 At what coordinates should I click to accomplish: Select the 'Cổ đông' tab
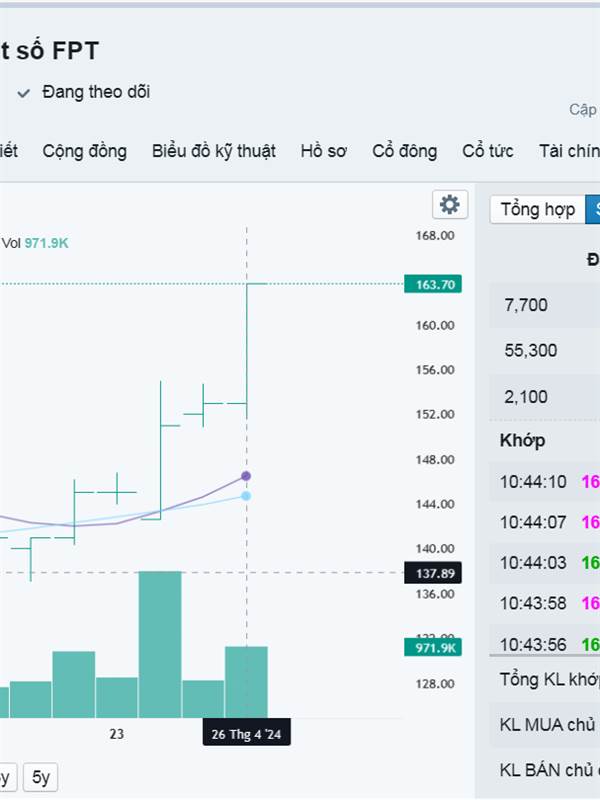(x=405, y=151)
